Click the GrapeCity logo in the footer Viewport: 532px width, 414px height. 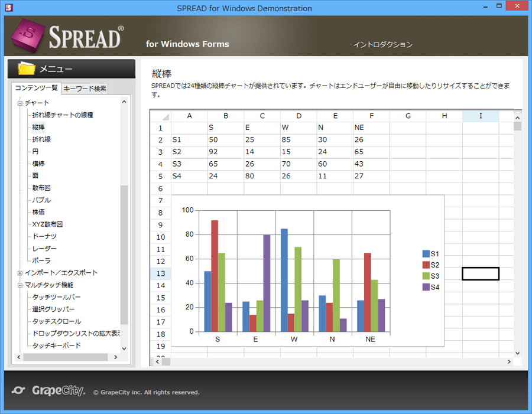(48, 390)
